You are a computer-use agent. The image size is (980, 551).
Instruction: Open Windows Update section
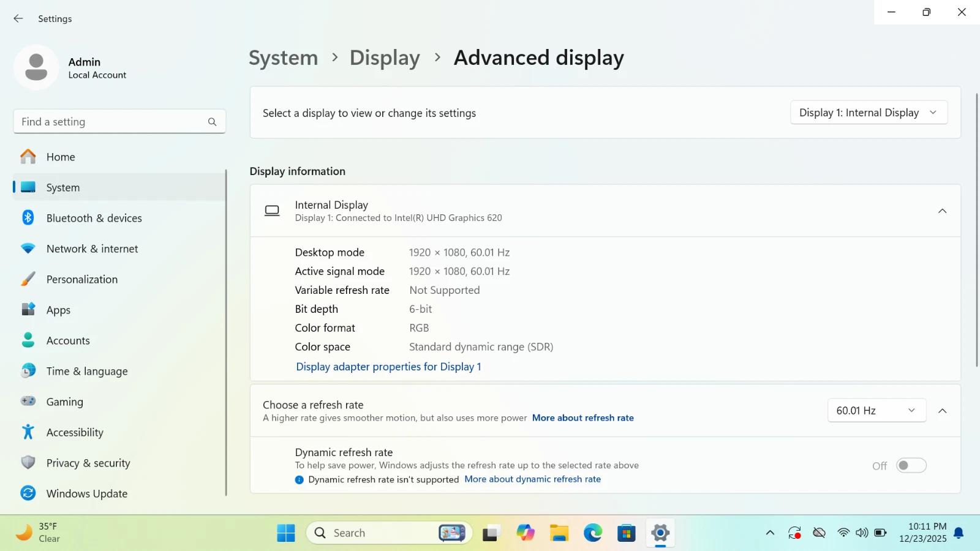pos(86,493)
